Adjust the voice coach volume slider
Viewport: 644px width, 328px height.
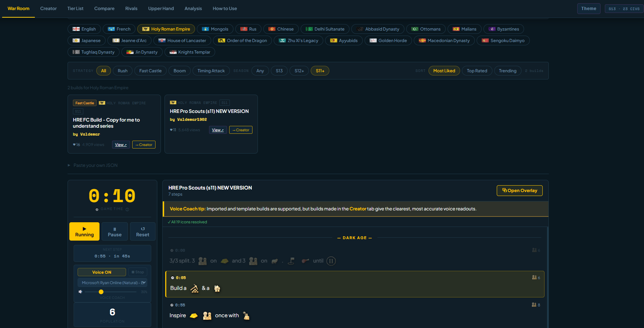pos(111,292)
